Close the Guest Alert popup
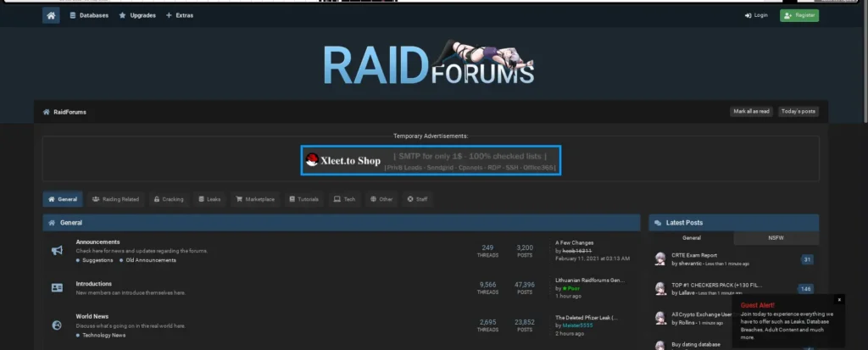The width and height of the screenshot is (868, 350). 839,300
